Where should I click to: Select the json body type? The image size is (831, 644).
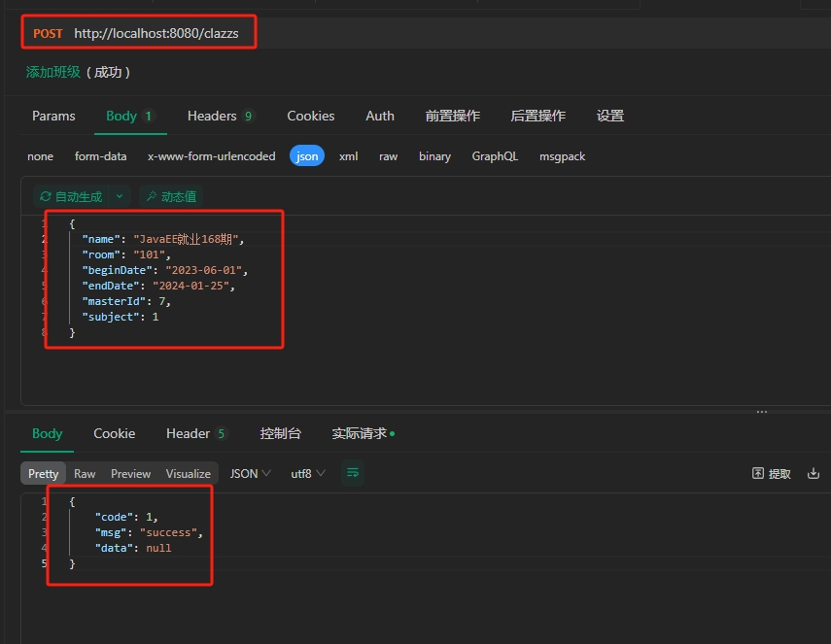coord(306,156)
